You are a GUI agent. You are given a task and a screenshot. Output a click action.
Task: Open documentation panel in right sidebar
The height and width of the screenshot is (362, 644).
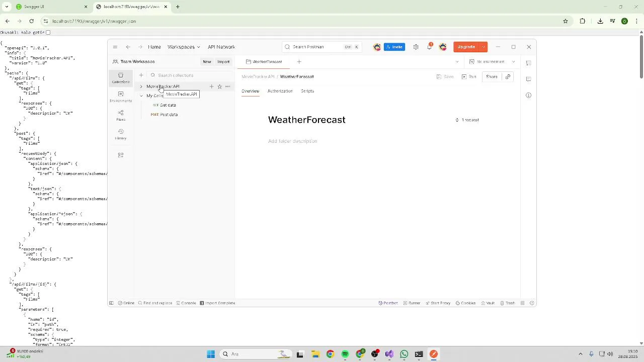528,63
